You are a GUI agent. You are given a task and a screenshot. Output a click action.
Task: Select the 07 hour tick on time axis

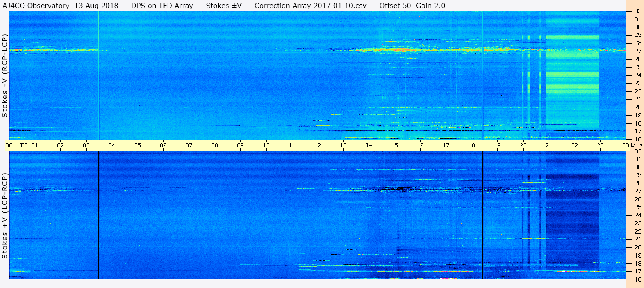tap(189, 145)
